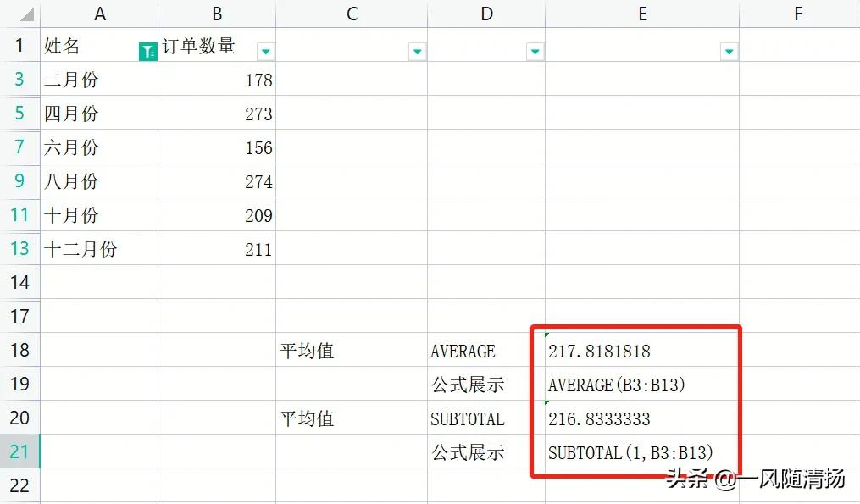Open the 订单数量 filter dropdown
Screen dimensions: 860x504
point(265,53)
